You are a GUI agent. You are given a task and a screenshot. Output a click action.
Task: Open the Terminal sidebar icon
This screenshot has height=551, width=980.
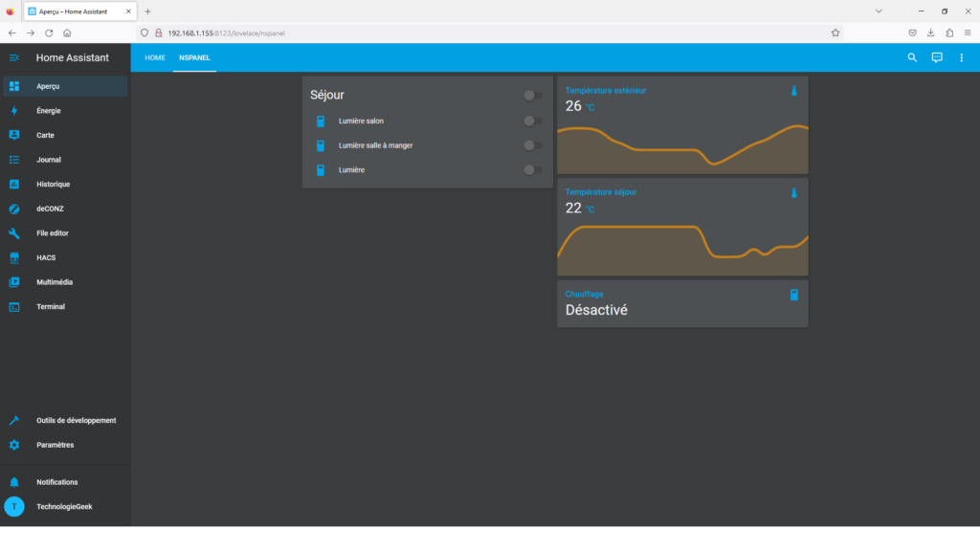click(14, 307)
